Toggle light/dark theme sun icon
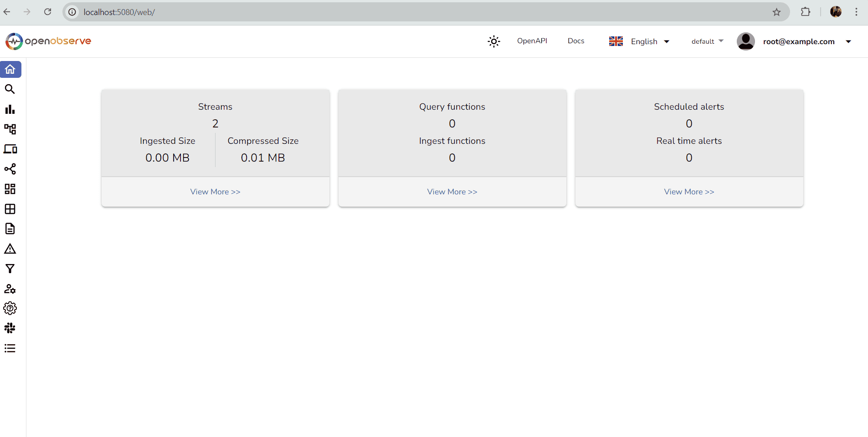This screenshot has width=868, height=437. pos(494,41)
